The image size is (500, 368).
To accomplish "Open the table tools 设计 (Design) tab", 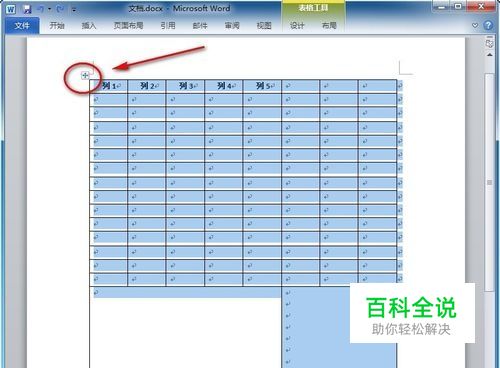I will click(x=297, y=25).
